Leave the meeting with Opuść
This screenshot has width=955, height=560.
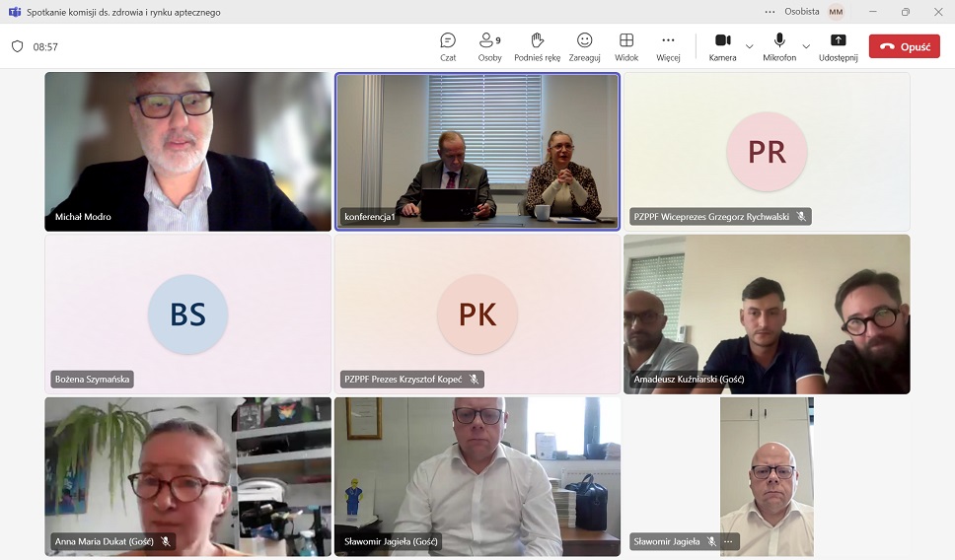click(904, 46)
